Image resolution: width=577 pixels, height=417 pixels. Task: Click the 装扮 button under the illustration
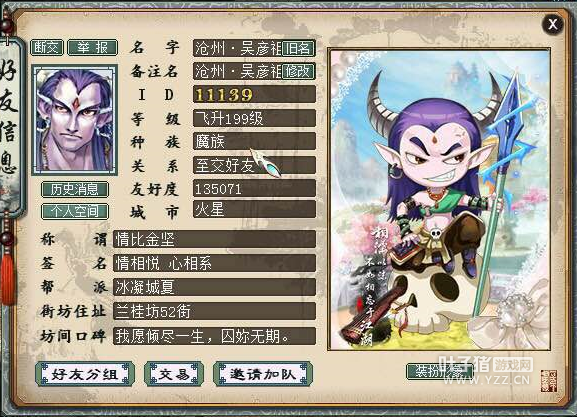[439, 371]
